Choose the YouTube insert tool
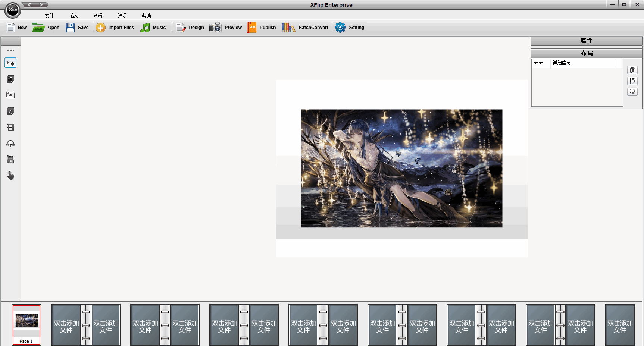 pyautogui.click(x=10, y=159)
